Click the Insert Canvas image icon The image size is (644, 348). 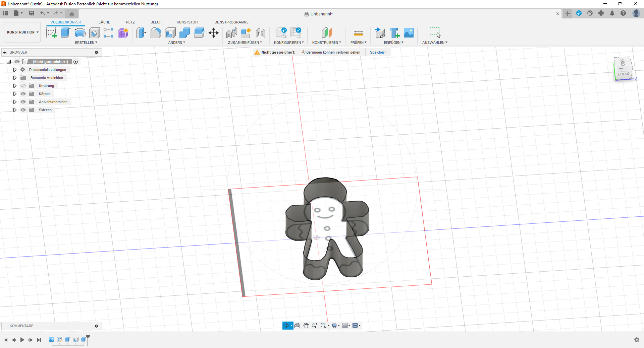(x=409, y=33)
